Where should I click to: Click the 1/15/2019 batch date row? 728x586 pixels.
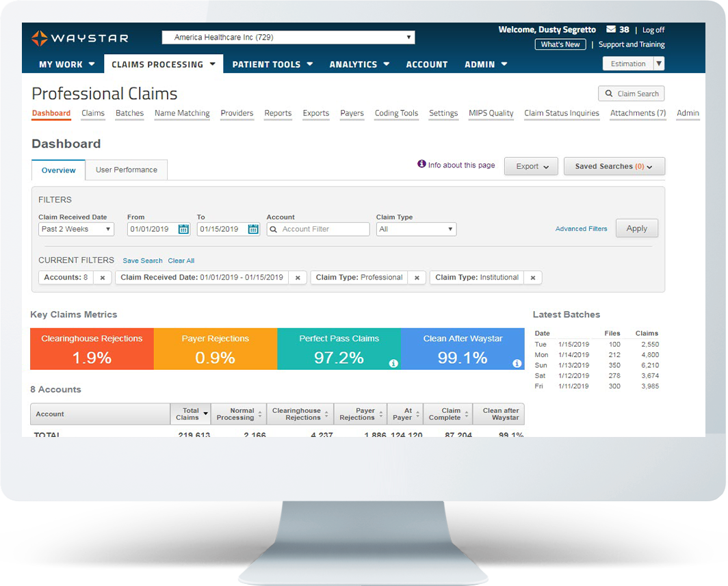click(x=597, y=344)
